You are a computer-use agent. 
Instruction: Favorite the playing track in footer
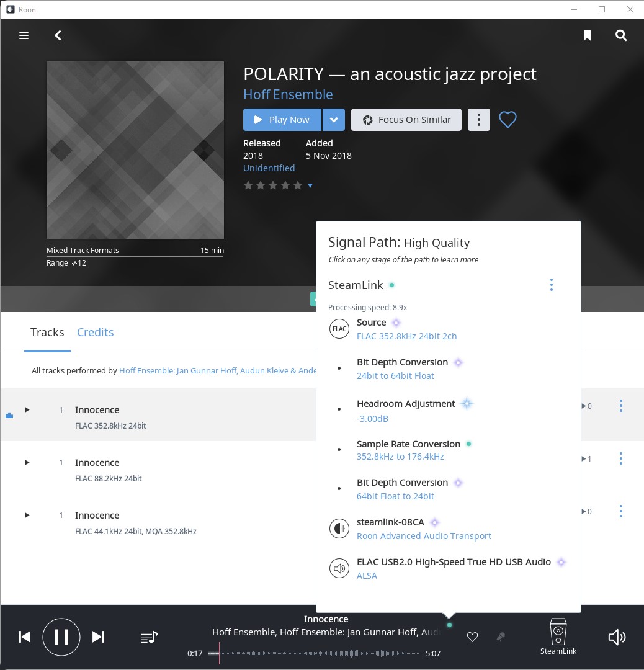472,637
